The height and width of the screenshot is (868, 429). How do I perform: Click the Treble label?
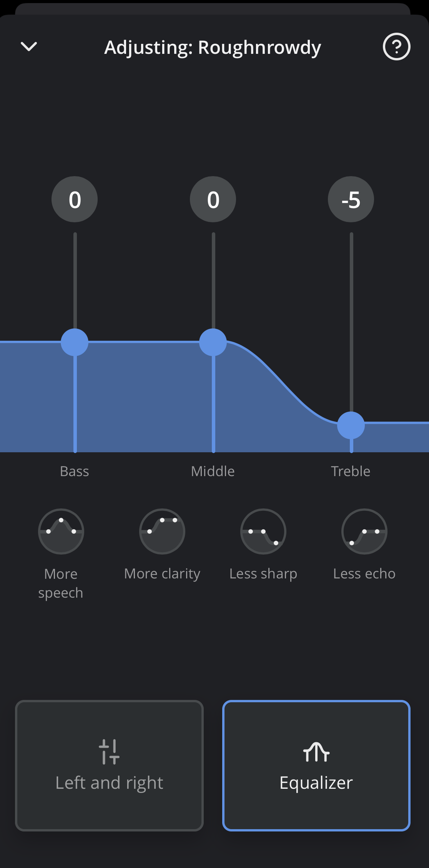pos(351,471)
